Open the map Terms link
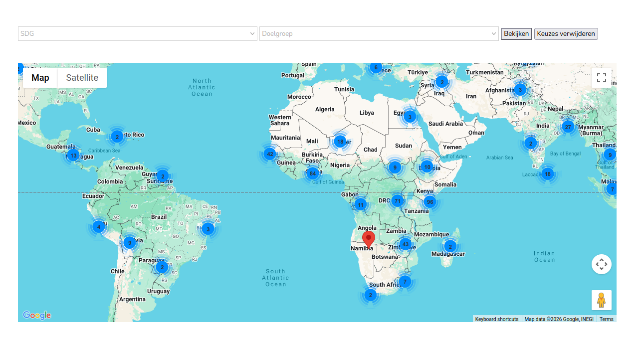The width and height of the screenshot is (644, 337). pos(606,319)
